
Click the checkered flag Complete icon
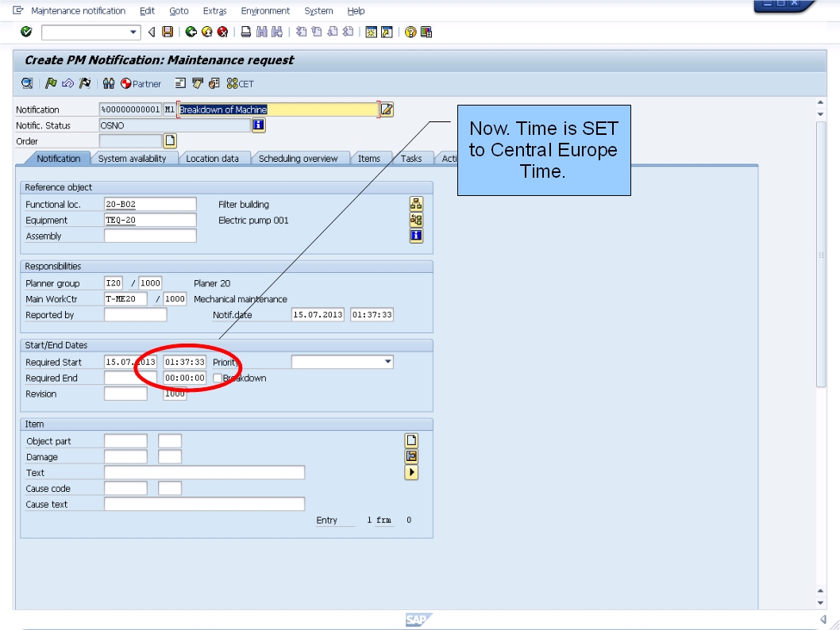coord(85,83)
